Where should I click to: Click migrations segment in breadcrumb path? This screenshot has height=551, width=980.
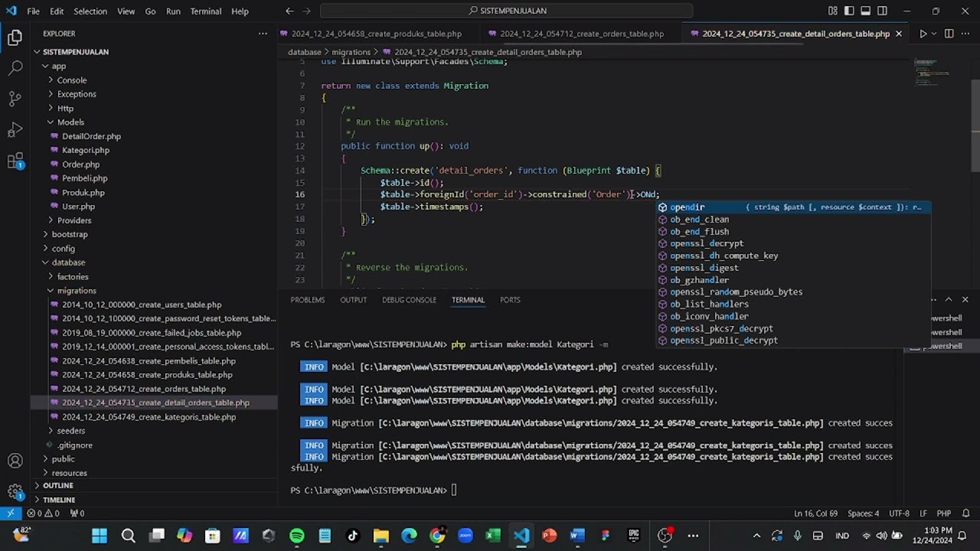pos(351,52)
